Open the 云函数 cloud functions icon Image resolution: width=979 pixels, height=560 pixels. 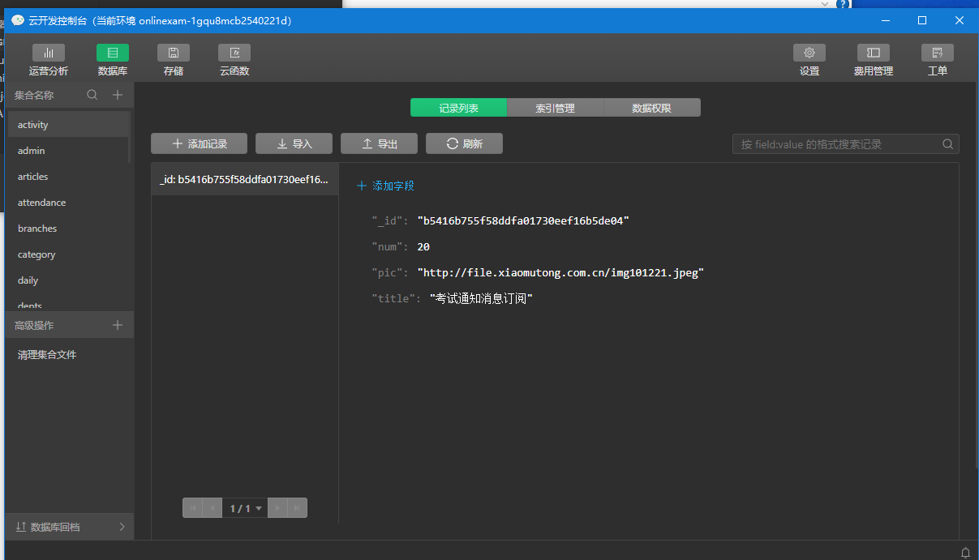tap(234, 53)
